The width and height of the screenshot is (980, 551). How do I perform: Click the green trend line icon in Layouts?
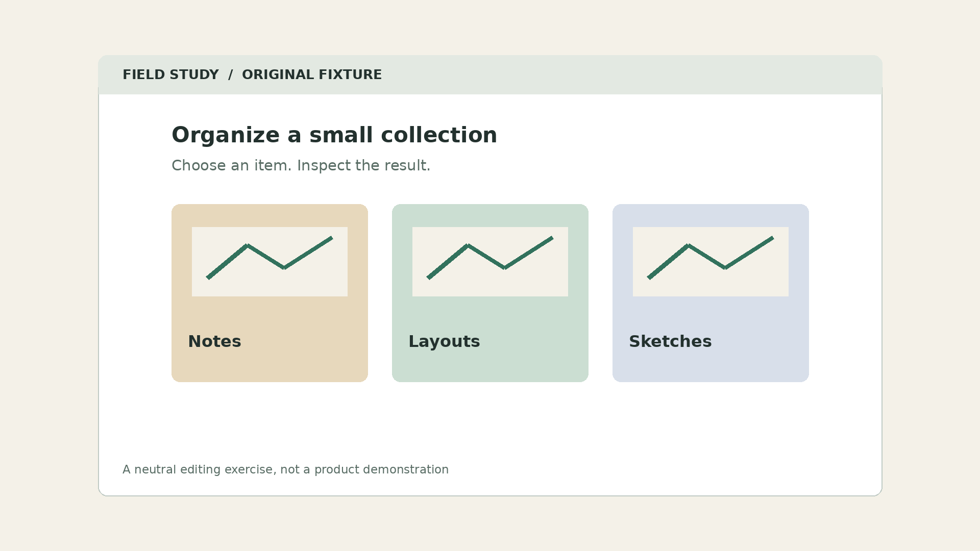point(490,258)
